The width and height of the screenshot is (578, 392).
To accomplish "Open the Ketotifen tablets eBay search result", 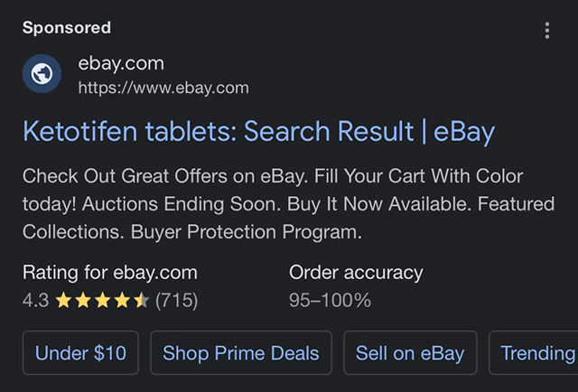I will (x=258, y=132).
